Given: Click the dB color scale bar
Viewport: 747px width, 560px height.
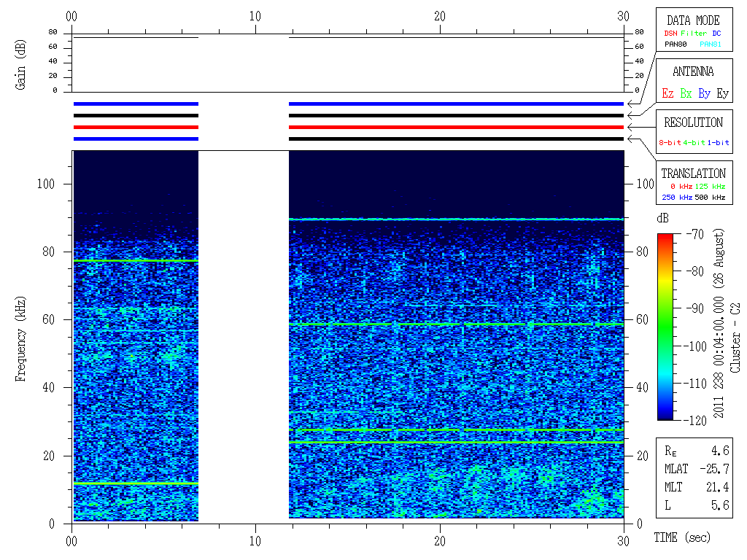Looking at the screenshot, I should 665,327.
